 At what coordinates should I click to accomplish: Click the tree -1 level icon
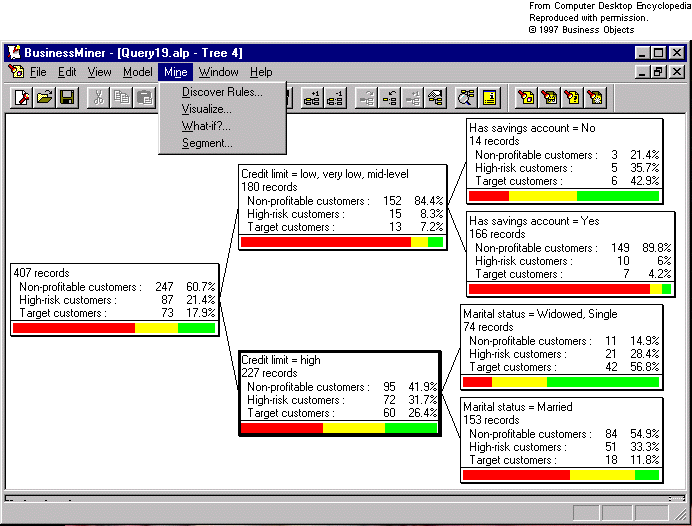(x=335, y=97)
